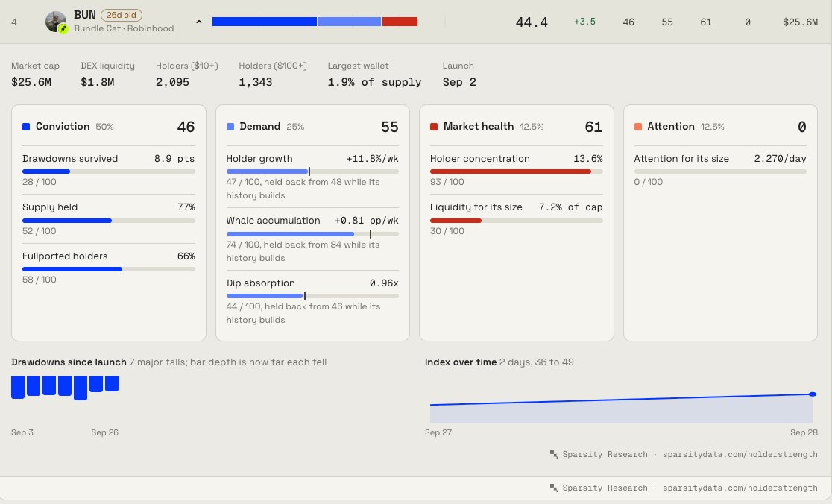Screen dimensions: 832x504
Task: Click the deepest bar in the drawdowns chart
Action: pyautogui.click(x=81, y=388)
